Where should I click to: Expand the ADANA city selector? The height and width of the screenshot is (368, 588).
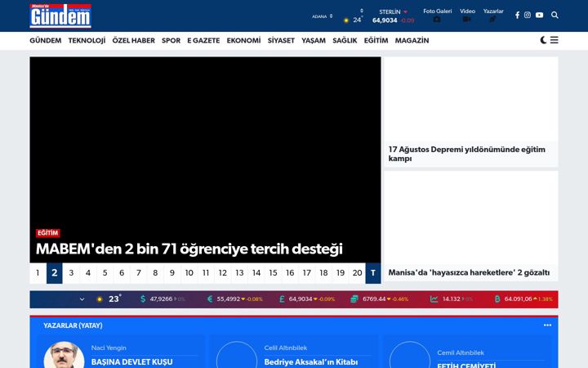322,16
